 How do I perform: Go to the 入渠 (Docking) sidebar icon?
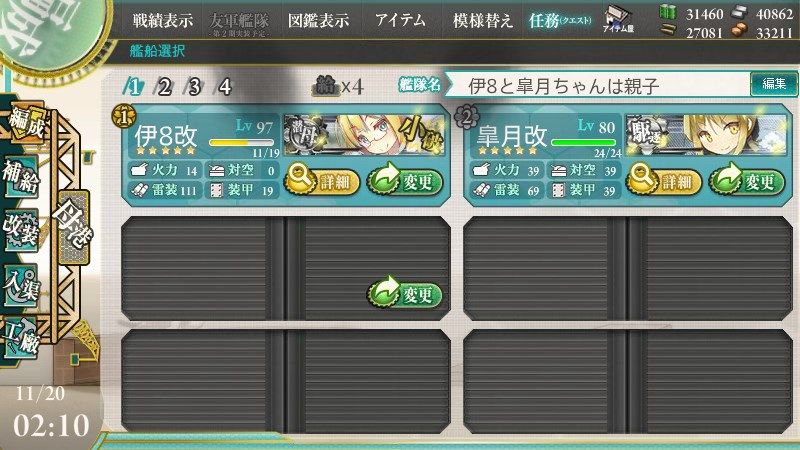21,284
